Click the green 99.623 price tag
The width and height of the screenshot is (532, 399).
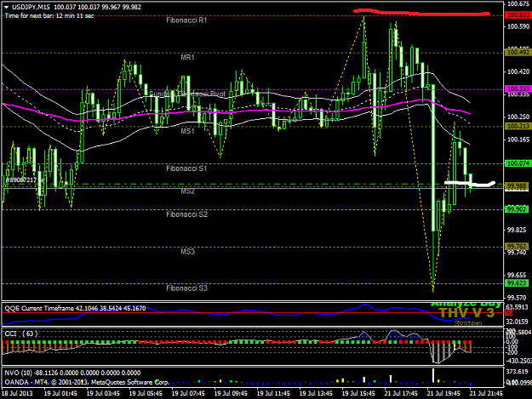(518, 283)
